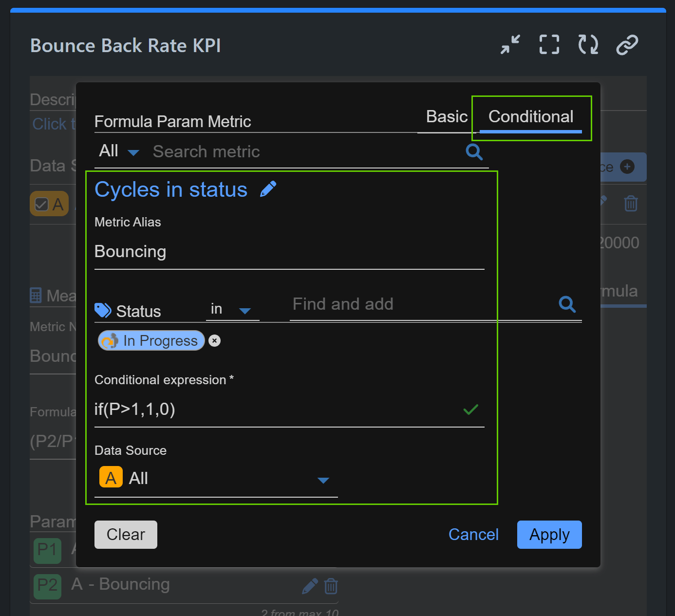675x616 pixels.
Task: Edit the P2 A - Bouncing parameter
Action: click(x=309, y=586)
